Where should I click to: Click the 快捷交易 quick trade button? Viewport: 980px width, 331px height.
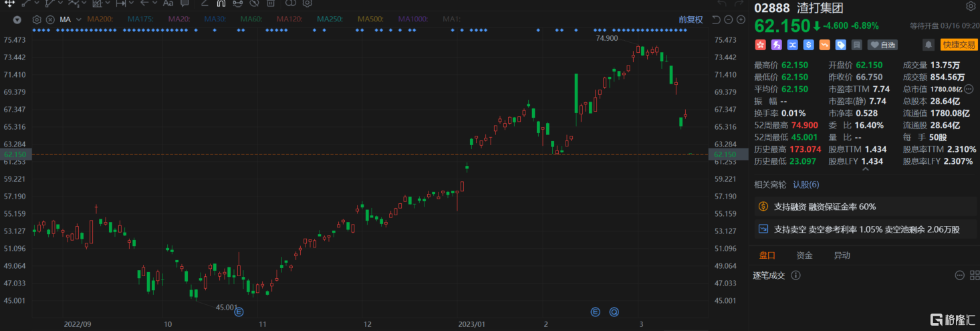pos(958,45)
